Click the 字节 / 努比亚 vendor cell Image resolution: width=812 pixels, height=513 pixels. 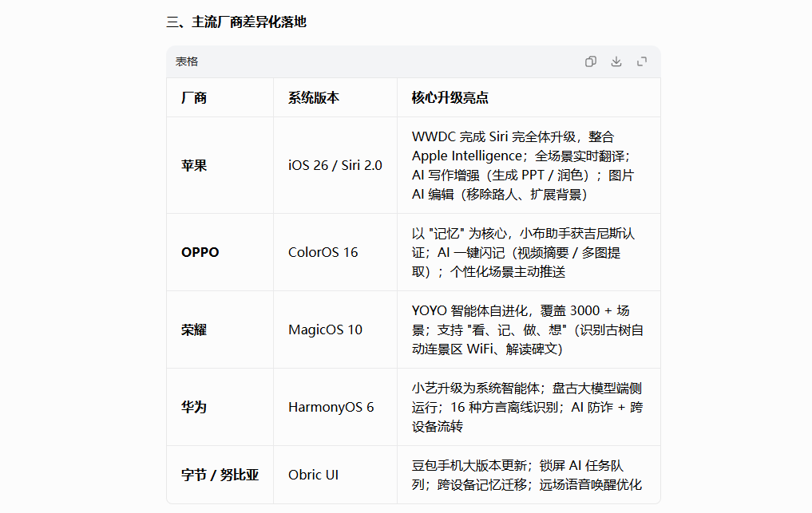point(220,475)
